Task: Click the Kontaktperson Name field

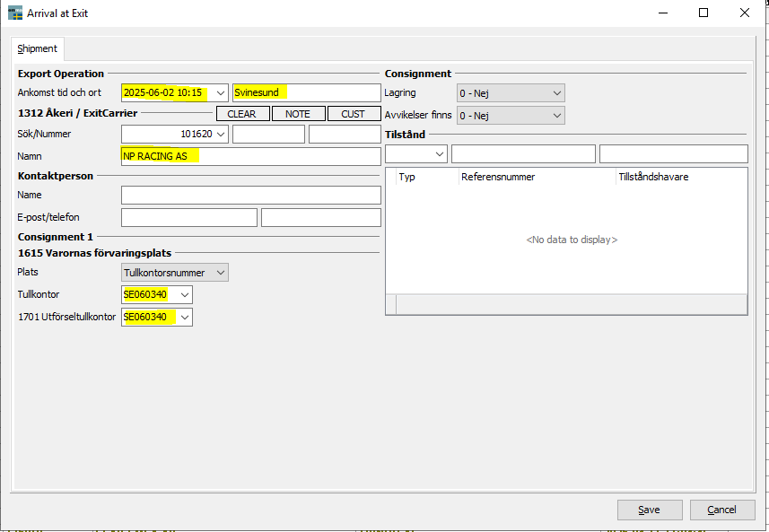Action: click(250, 196)
